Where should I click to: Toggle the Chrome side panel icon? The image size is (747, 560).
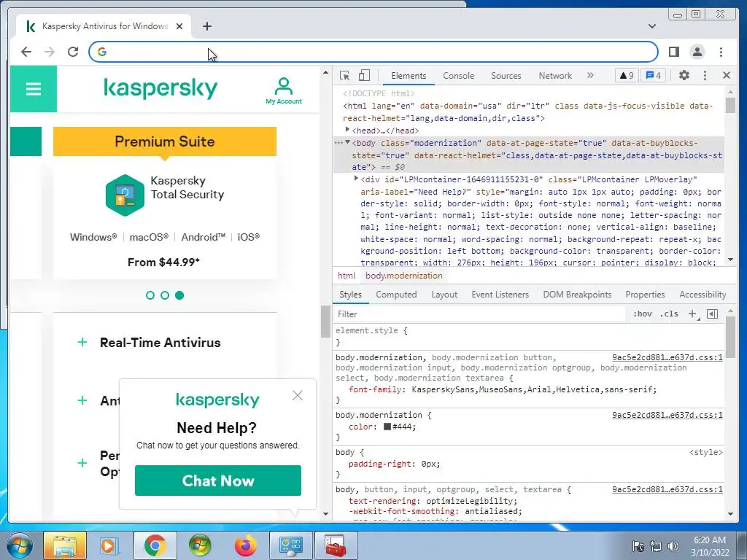(x=673, y=52)
